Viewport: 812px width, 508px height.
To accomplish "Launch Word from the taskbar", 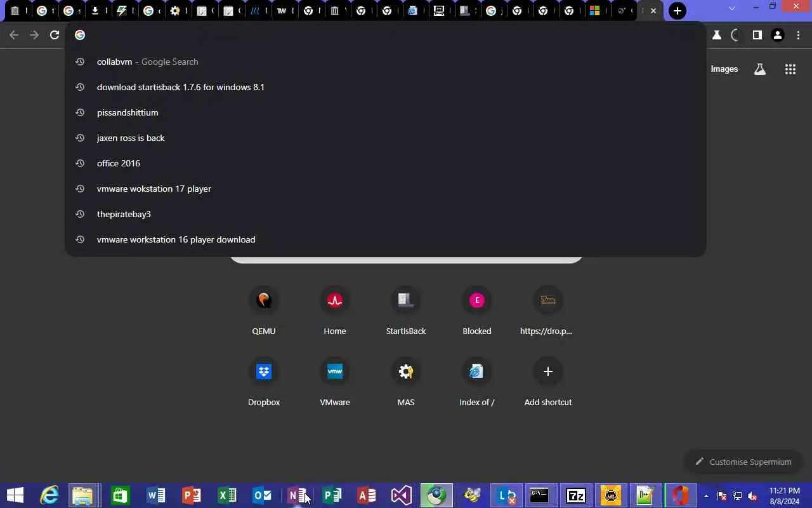I will click(x=155, y=495).
